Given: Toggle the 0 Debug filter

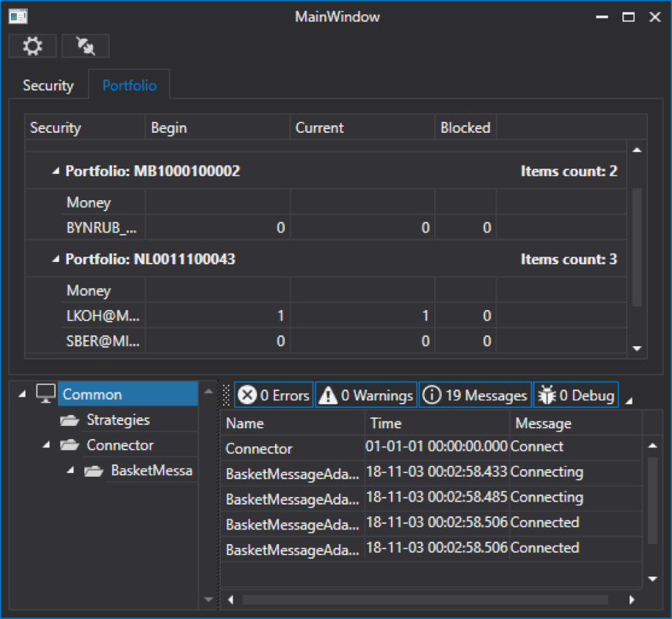Looking at the screenshot, I should (x=576, y=396).
